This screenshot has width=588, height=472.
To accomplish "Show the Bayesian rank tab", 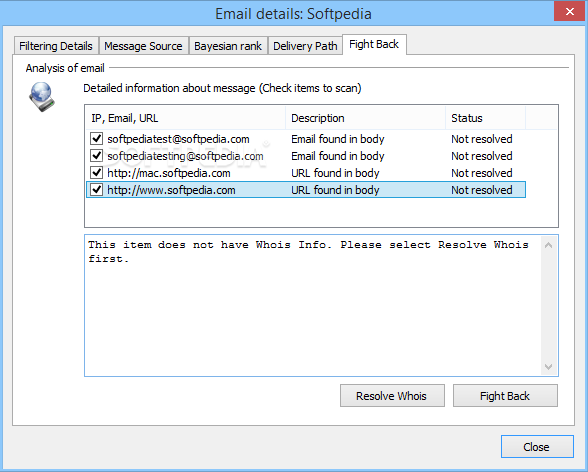I will [x=228, y=46].
